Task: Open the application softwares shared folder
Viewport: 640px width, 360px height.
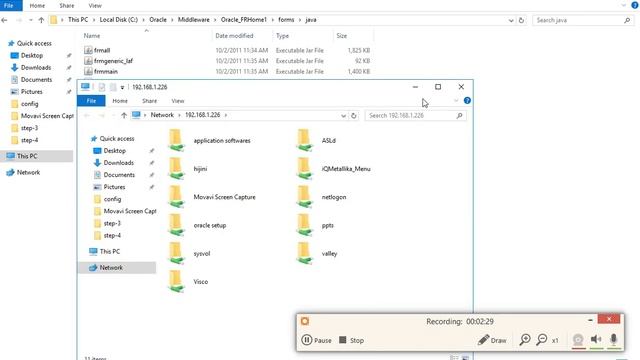Action: click(x=209, y=140)
